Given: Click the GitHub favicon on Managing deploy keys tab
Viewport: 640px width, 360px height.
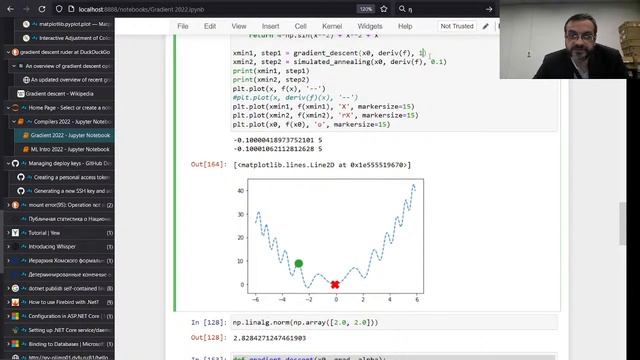Looking at the screenshot, I should [x=15, y=163].
